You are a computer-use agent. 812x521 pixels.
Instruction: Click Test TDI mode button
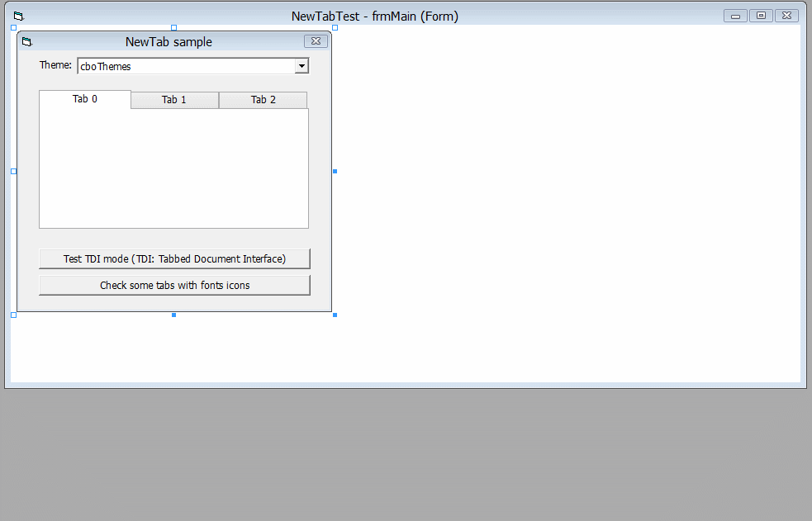click(x=174, y=258)
